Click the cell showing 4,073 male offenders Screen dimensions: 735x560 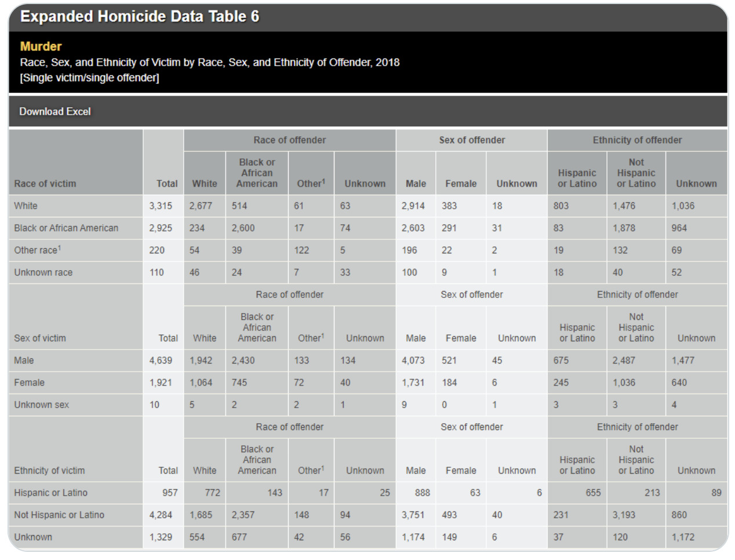413,361
